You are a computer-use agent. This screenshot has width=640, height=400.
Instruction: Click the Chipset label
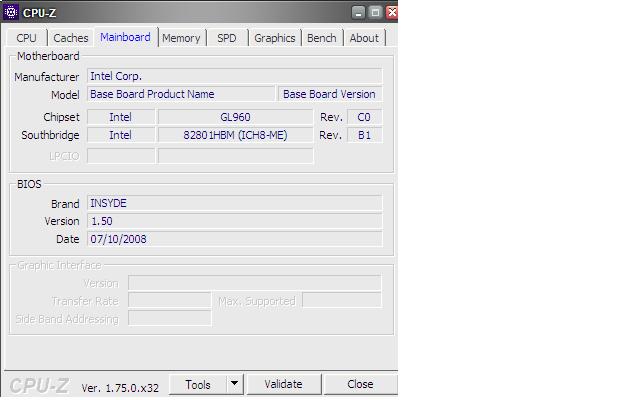61,117
